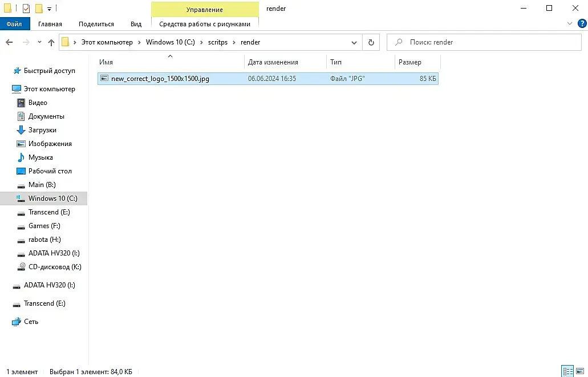The image size is (588, 377).
Task: Select Windows 10 (C:) drive in sidebar
Action: click(x=43, y=198)
